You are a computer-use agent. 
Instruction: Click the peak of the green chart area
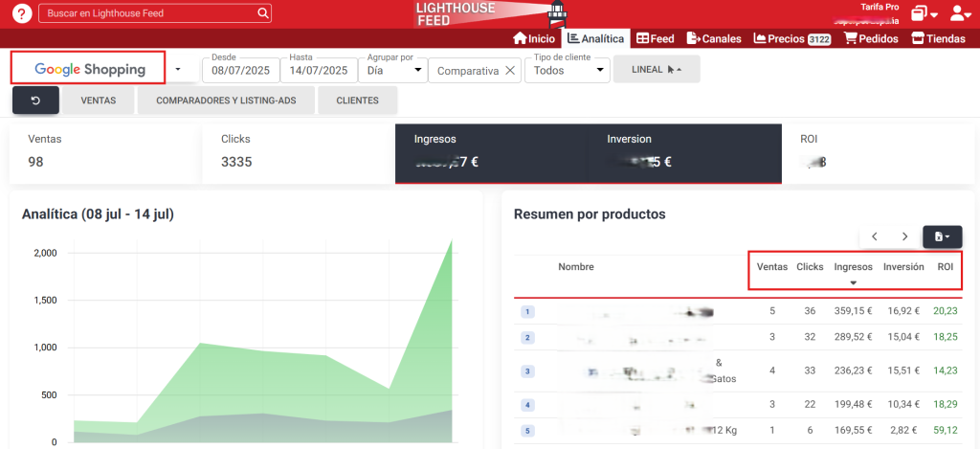[452, 240]
